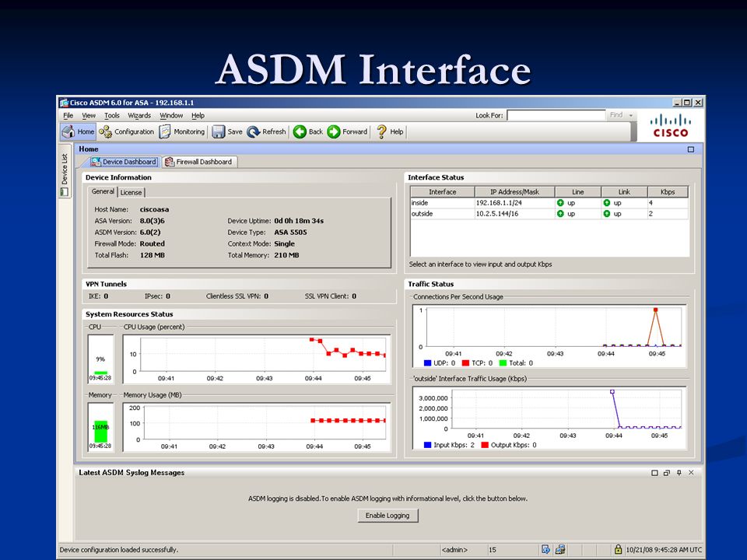Switch to the Firewall Dashboard tab
This screenshot has width=747, height=560.
click(x=199, y=162)
